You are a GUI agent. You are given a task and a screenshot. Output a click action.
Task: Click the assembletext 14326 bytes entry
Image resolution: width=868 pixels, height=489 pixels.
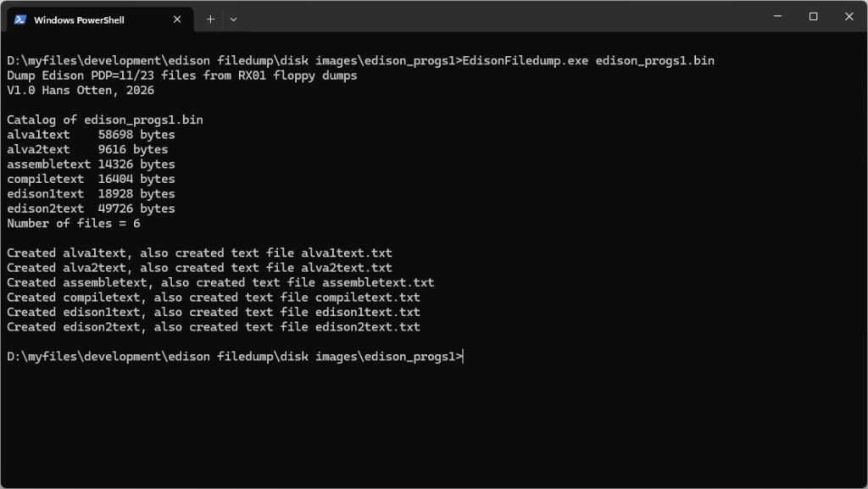(x=91, y=164)
